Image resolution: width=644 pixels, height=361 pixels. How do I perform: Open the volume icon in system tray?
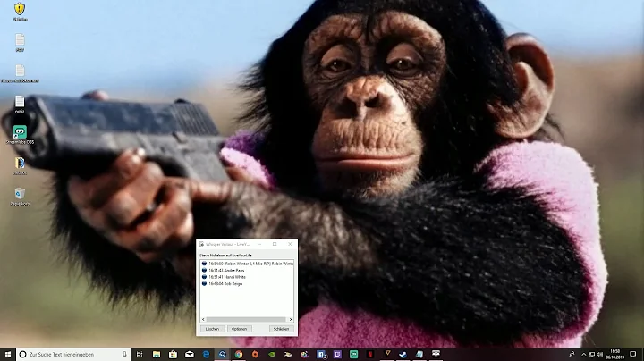click(599, 354)
